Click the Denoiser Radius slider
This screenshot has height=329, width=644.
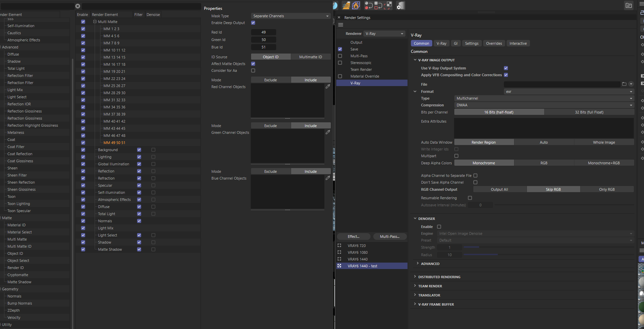point(548,255)
